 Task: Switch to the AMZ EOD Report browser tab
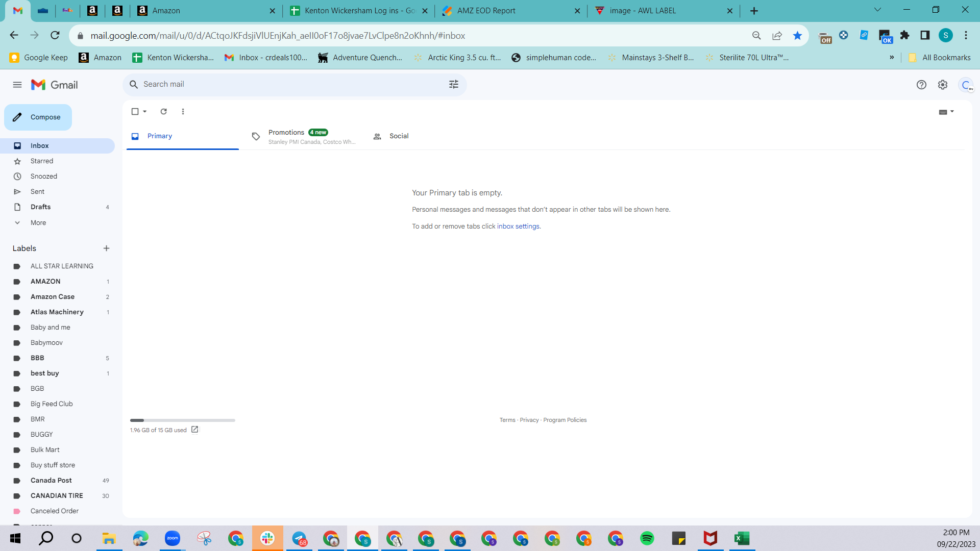(x=510, y=11)
